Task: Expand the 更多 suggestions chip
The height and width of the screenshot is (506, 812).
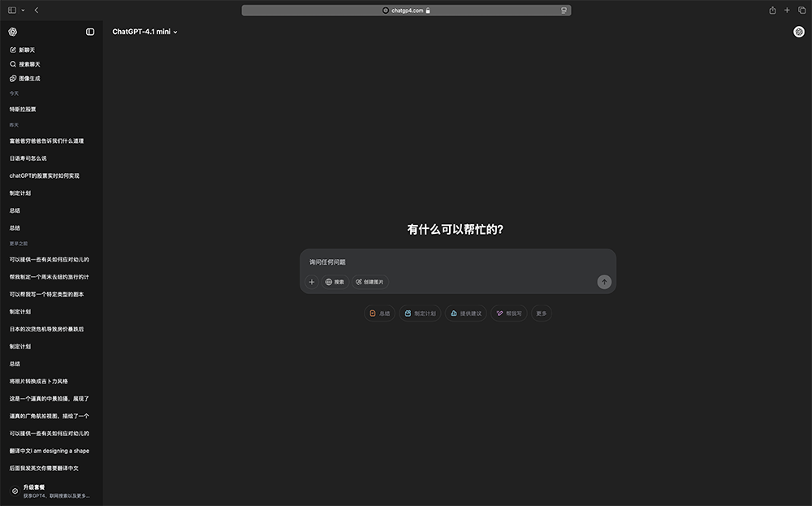Action: [542, 314]
